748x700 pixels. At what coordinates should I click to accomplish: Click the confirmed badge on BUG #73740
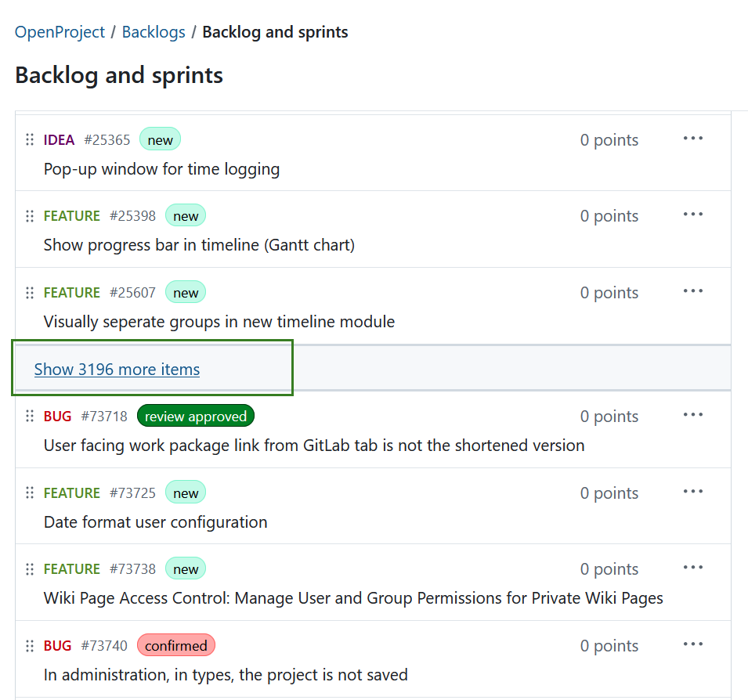tap(175, 645)
